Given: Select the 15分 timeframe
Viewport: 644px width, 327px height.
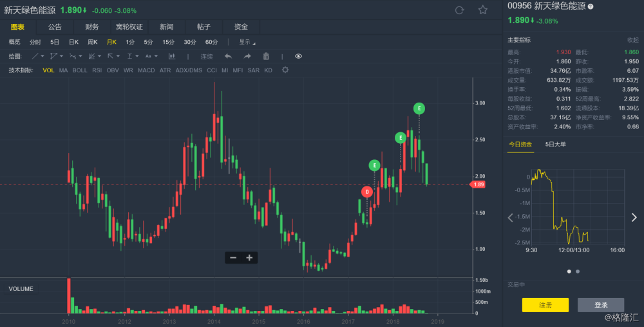Looking at the screenshot, I should [x=168, y=42].
